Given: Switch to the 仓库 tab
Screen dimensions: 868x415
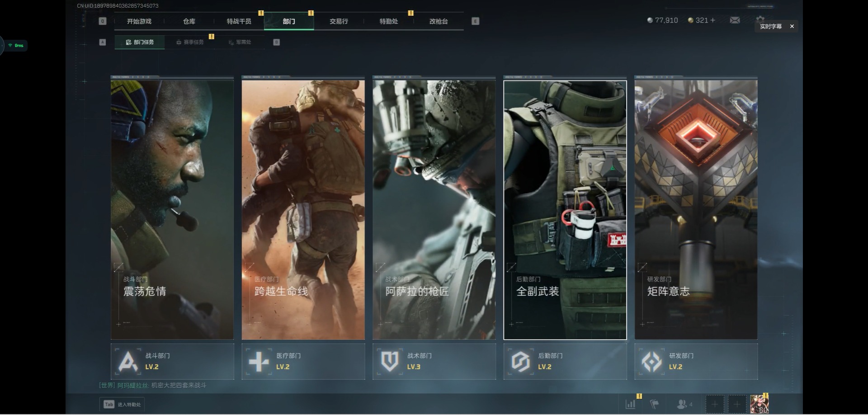Looking at the screenshot, I should click(x=189, y=21).
